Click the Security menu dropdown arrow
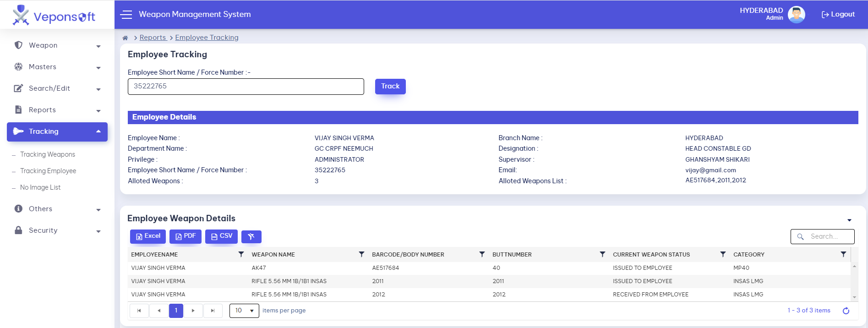This screenshot has height=328, width=868. [x=98, y=231]
